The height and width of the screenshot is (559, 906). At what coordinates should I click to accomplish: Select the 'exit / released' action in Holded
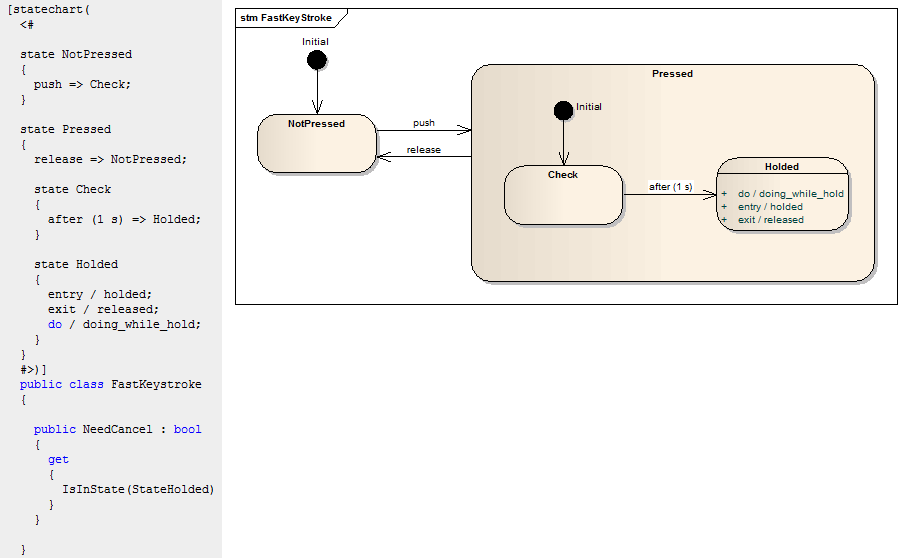[770, 220]
